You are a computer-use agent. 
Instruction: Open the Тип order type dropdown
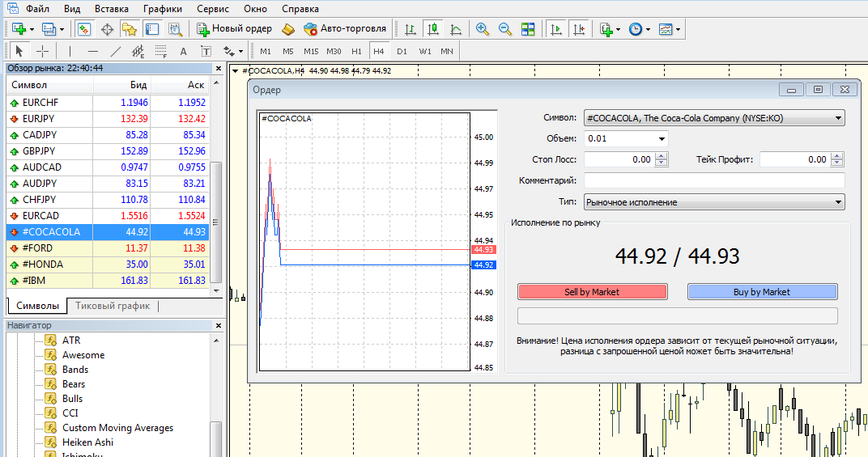pos(714,202)
